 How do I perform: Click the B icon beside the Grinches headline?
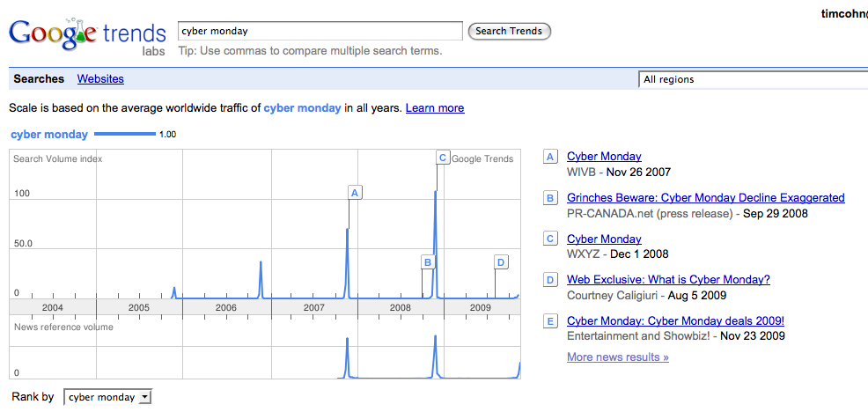tap(550, 198)
